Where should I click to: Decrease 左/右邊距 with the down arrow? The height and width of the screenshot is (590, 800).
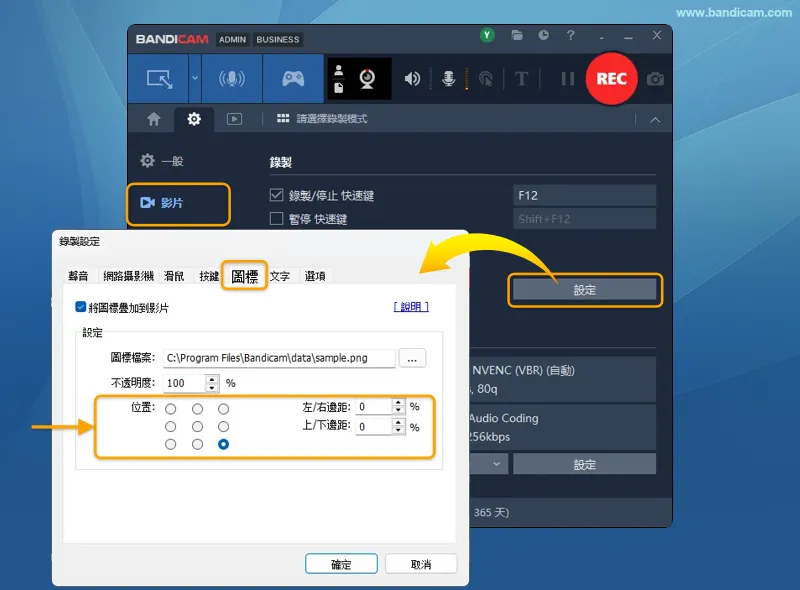pos(398,410)
